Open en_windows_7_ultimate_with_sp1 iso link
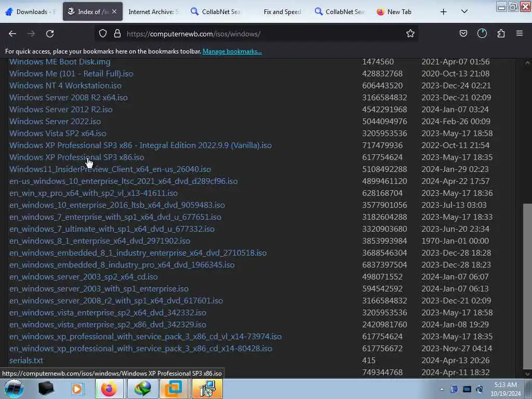 tap(112, 229)
